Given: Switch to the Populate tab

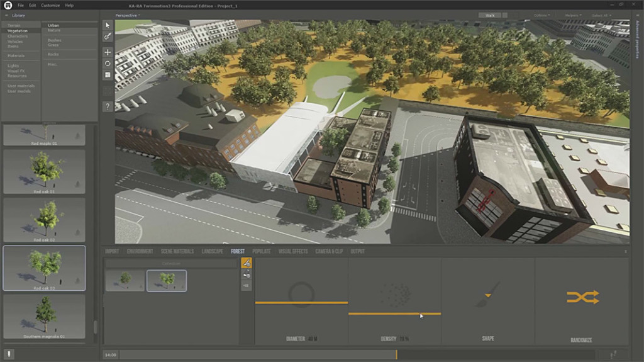Looking at the screenshot, I should [261, 251].
